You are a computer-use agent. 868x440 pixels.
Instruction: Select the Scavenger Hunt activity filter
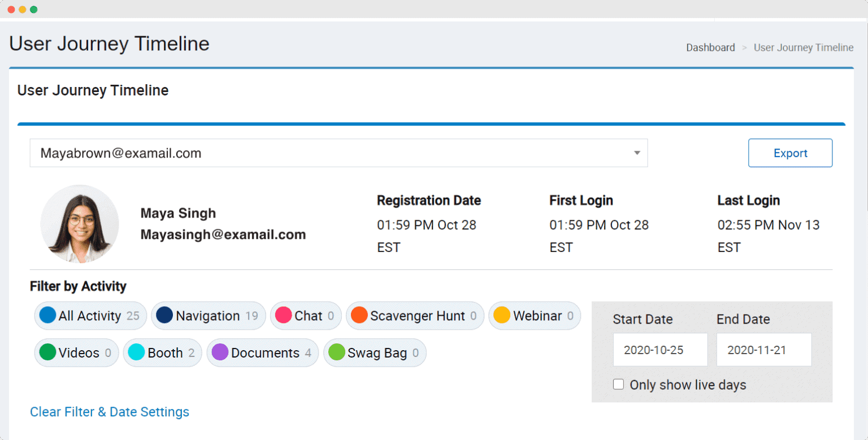click(x=415, y=316)
